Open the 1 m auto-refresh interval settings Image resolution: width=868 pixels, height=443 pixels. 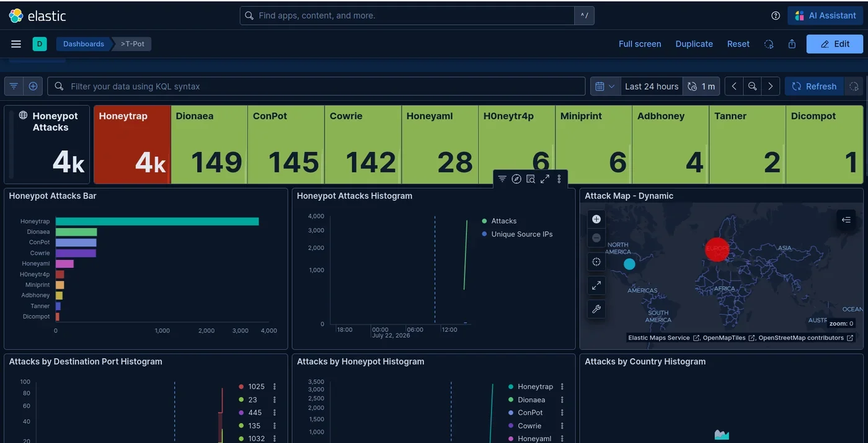(x=701, y=86)
